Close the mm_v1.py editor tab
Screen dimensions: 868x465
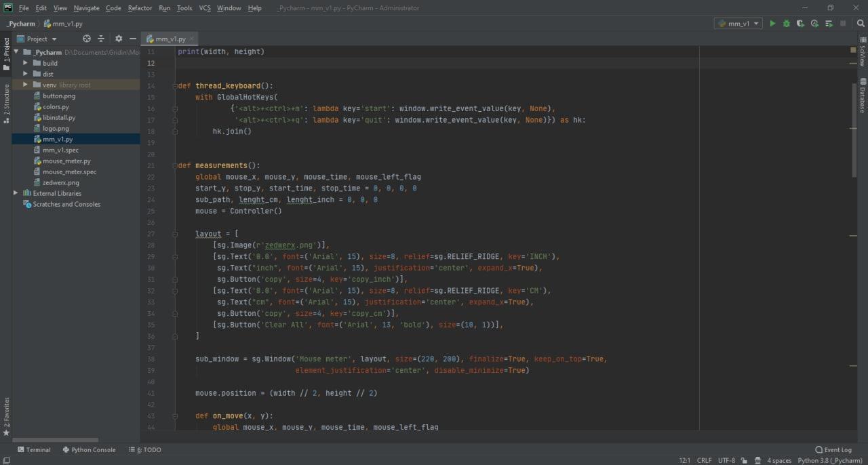point(192,39)
